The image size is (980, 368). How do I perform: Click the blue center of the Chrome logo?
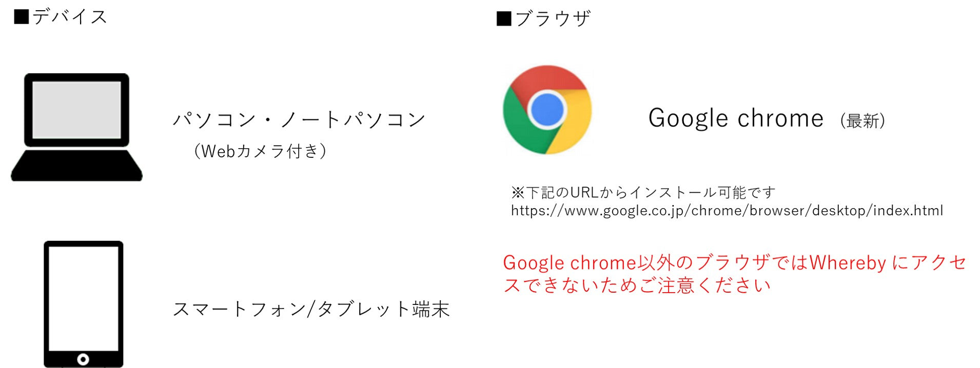(x=547, y=110)
